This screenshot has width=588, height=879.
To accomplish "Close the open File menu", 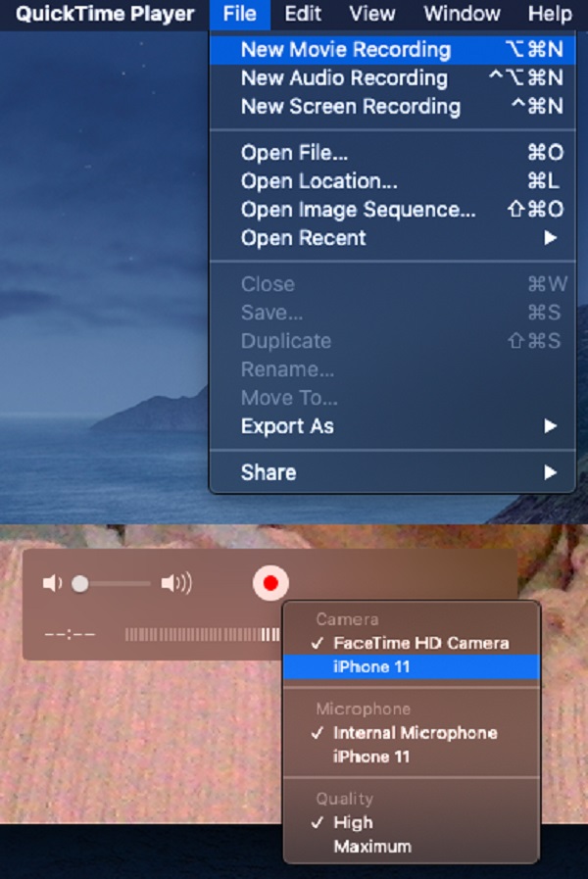I will pos(239,14).
